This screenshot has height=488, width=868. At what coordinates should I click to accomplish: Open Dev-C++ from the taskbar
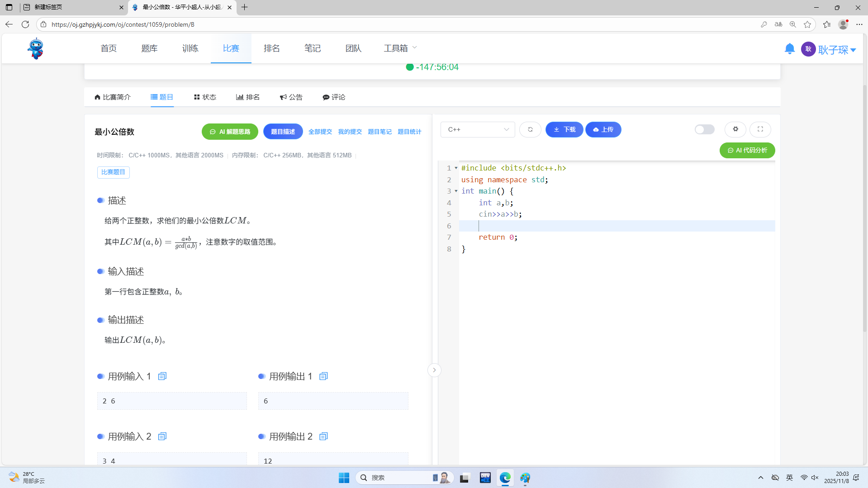[485, 478]
